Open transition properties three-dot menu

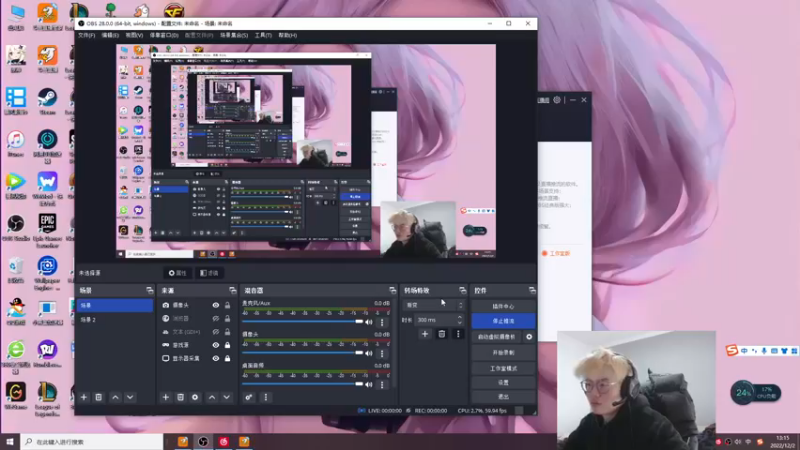pyautogui.click(x=458, y=334)
